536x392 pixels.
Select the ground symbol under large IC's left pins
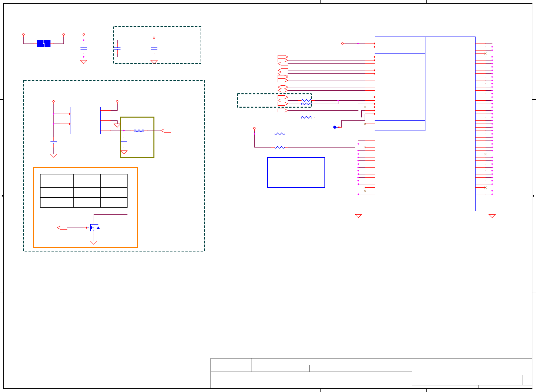pyautogui.click(x=358, y=216)
